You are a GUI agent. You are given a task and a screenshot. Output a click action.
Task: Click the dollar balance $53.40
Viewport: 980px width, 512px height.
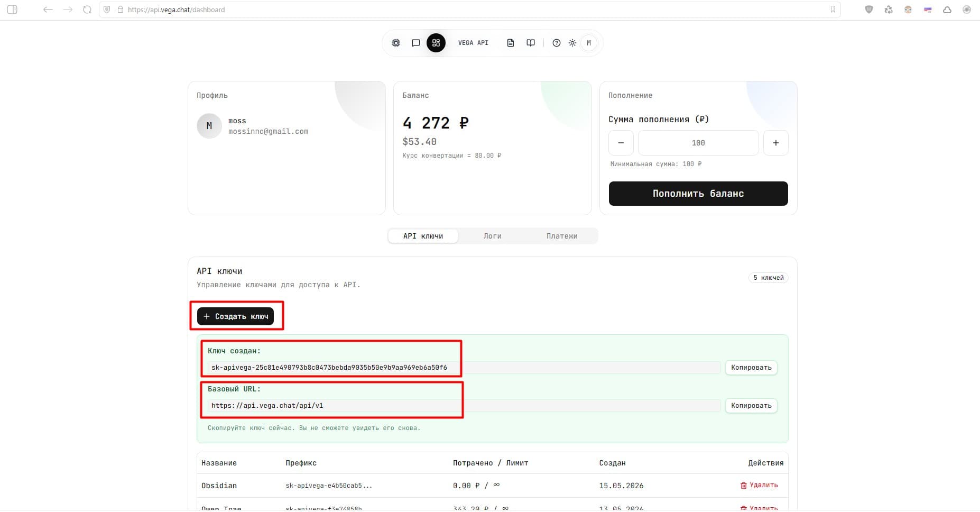[419, 142]
